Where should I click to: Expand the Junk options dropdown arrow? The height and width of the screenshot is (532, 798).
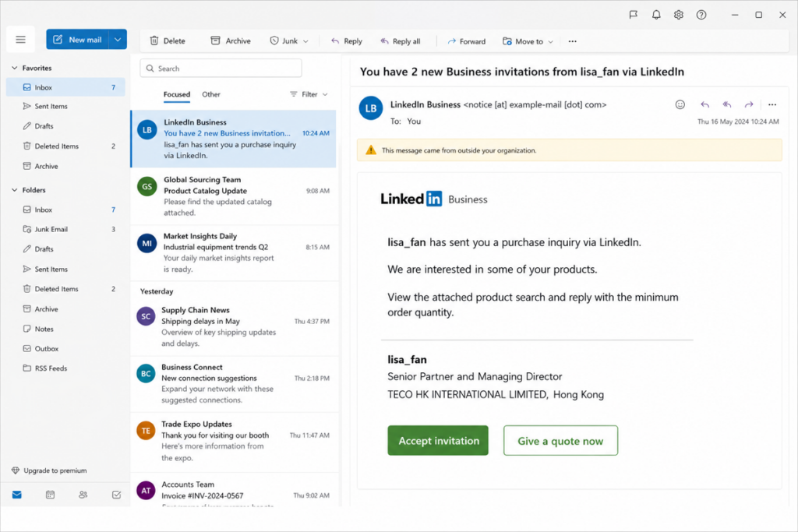(x=305, y=41)
